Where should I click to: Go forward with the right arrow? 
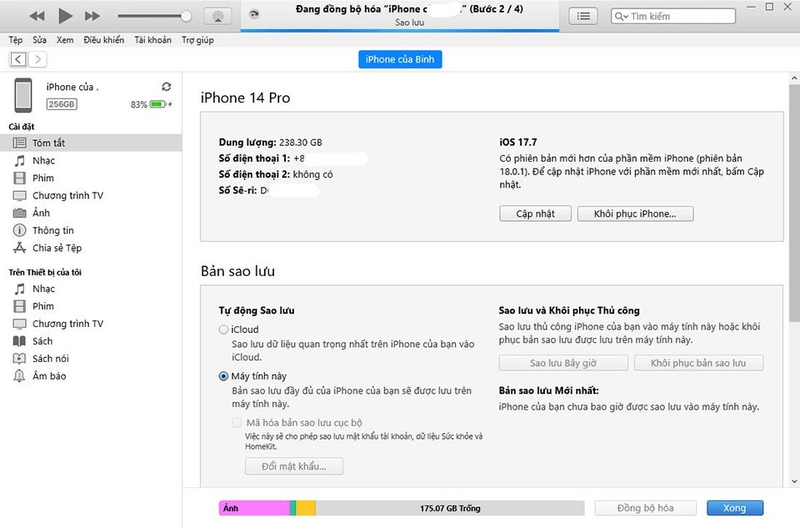click(x=38, y=59)
